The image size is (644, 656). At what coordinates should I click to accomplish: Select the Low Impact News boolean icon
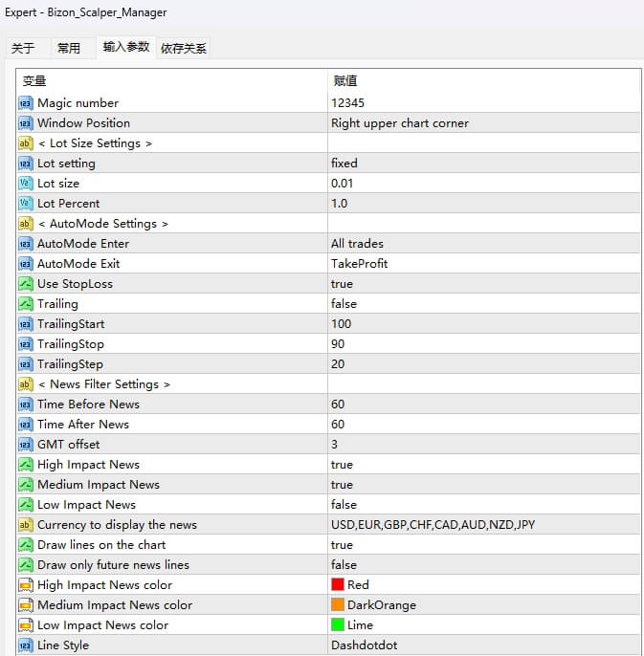(x=26, y=505)
